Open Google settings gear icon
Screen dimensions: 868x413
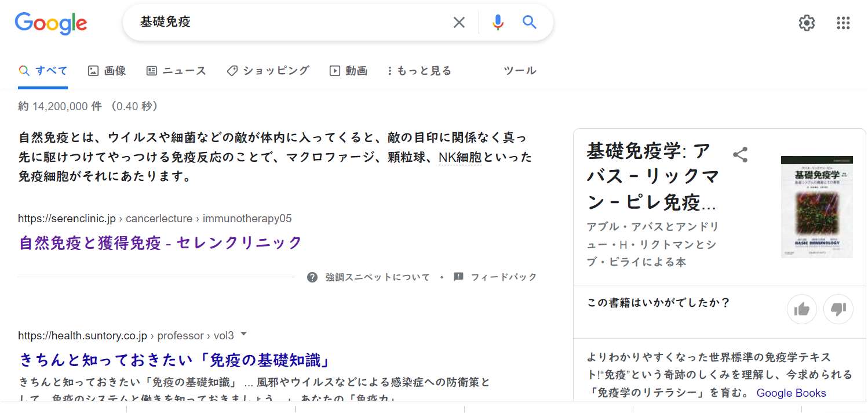(x=807, y=23)
